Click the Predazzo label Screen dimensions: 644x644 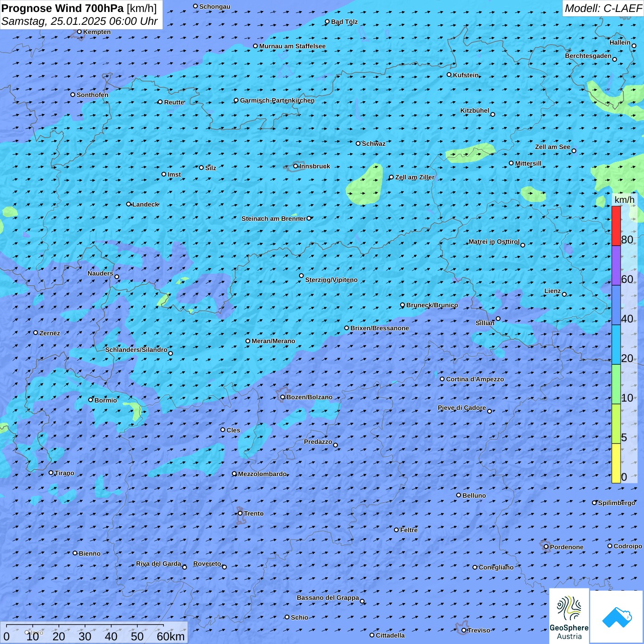(x=318, y=442)
